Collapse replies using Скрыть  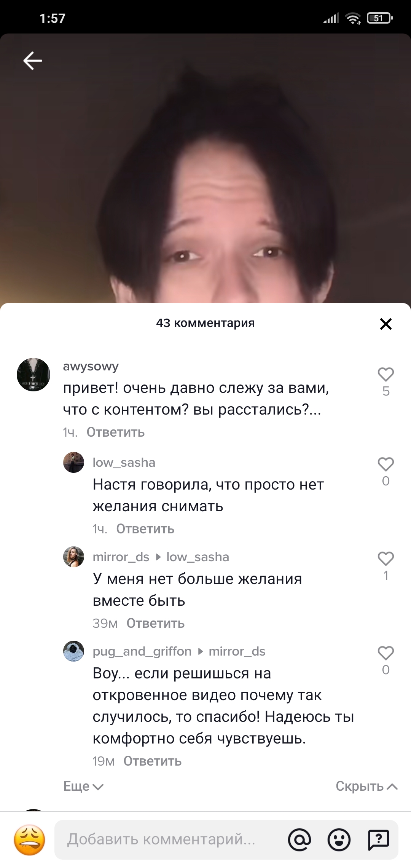[366, 786]
